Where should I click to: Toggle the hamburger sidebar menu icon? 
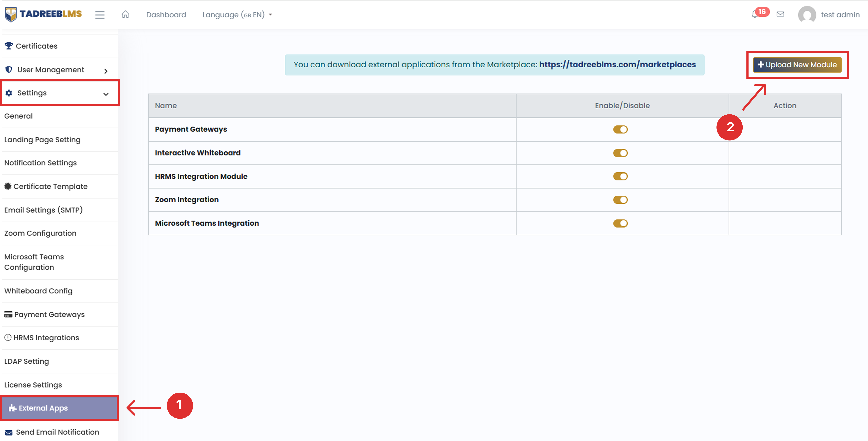[x=100, y=15]
